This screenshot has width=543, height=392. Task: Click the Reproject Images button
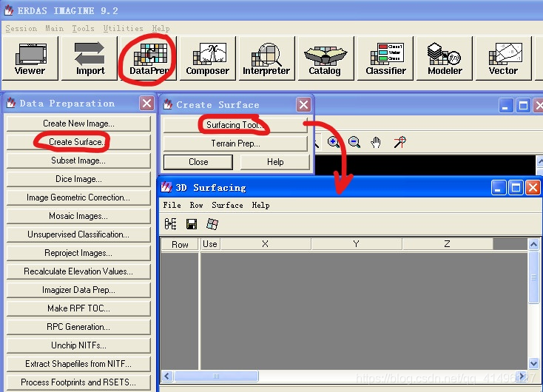click(x=78, y=253)
